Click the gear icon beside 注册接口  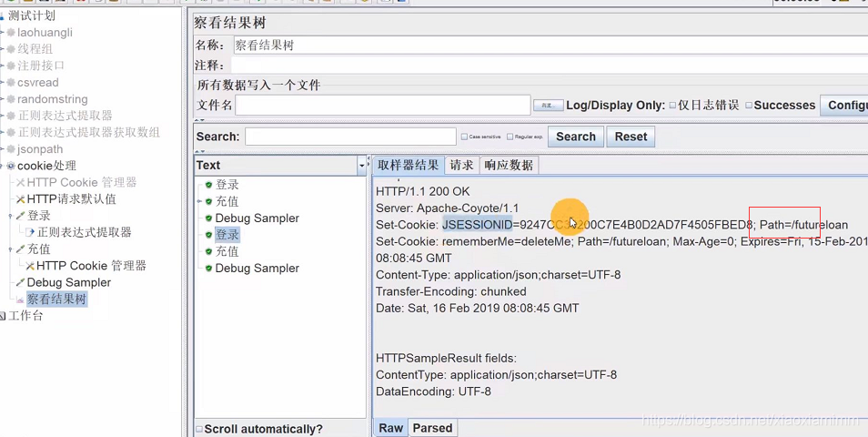[11, 66]
